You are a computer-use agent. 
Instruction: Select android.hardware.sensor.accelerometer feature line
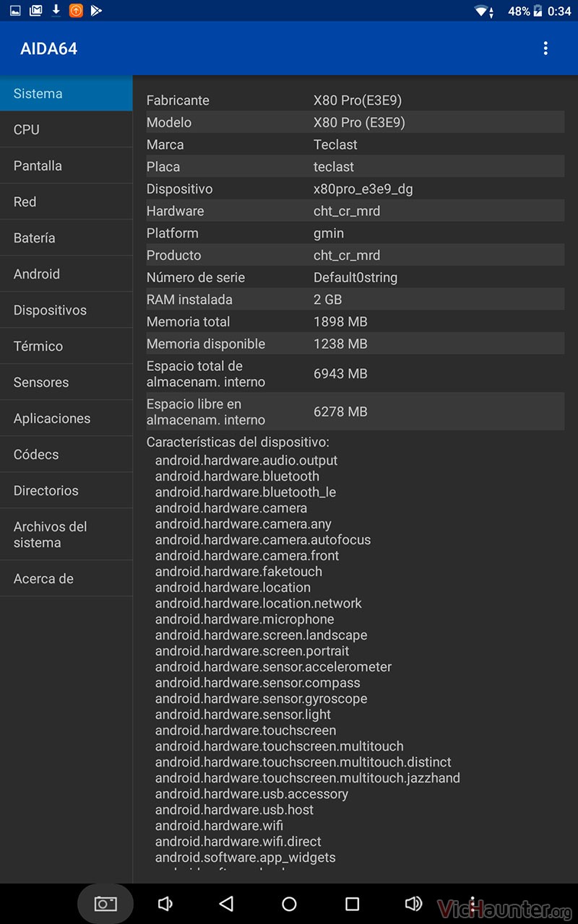[274, 667]
